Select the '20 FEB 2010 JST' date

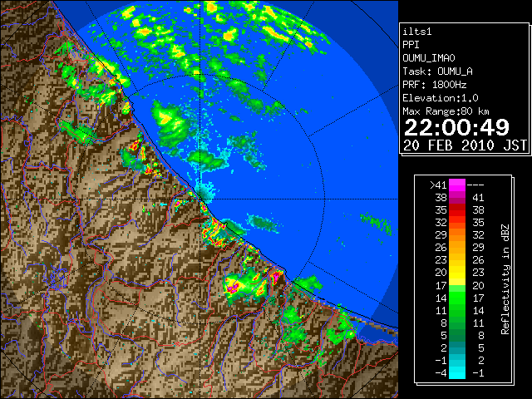pyautogui.click(x=465, y=145)
